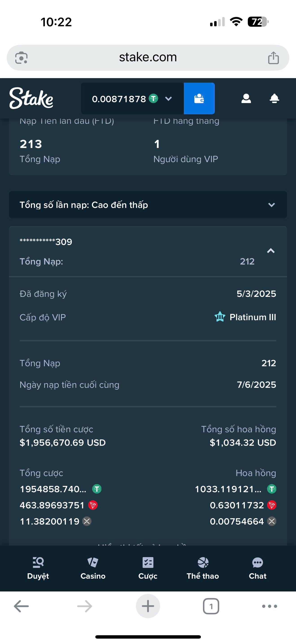
Task: Open a new browser tab with plus
Action: [148, 606]
